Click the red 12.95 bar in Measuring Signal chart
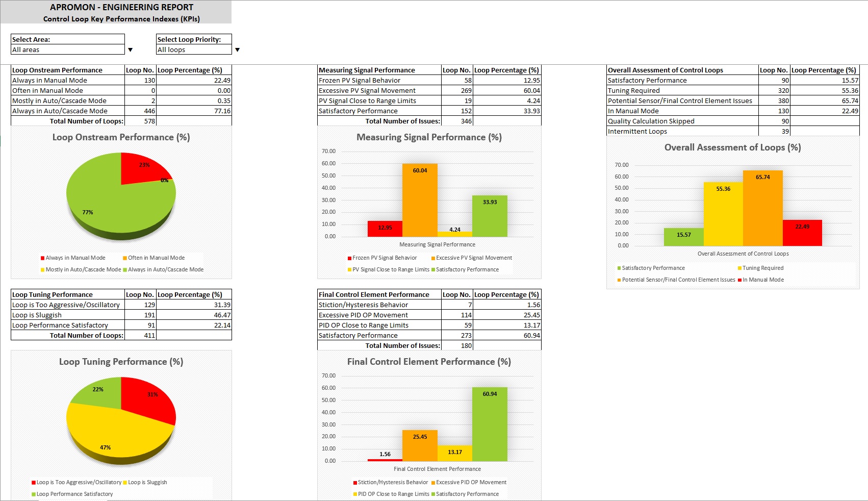Image resolution: width=868 pixels, height=501 pixels. tap(385, 229)
